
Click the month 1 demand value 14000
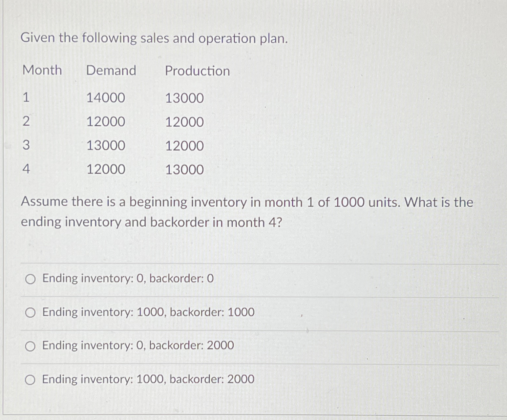pyautogui.click(x=106, y=98)
